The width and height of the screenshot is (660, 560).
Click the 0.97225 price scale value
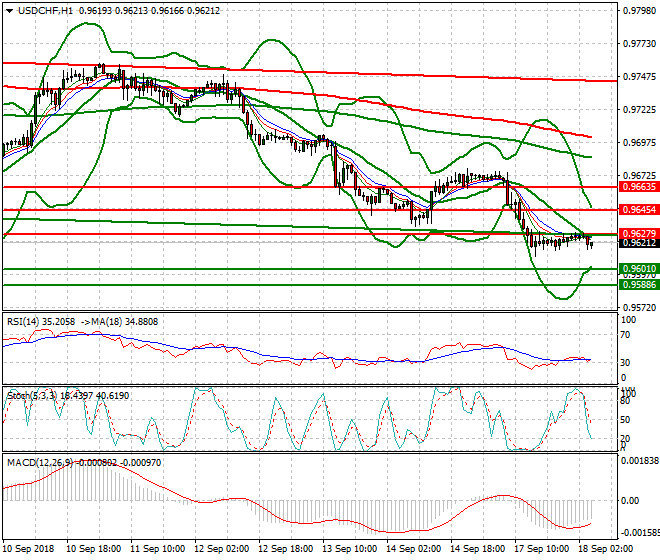point(639,109)
